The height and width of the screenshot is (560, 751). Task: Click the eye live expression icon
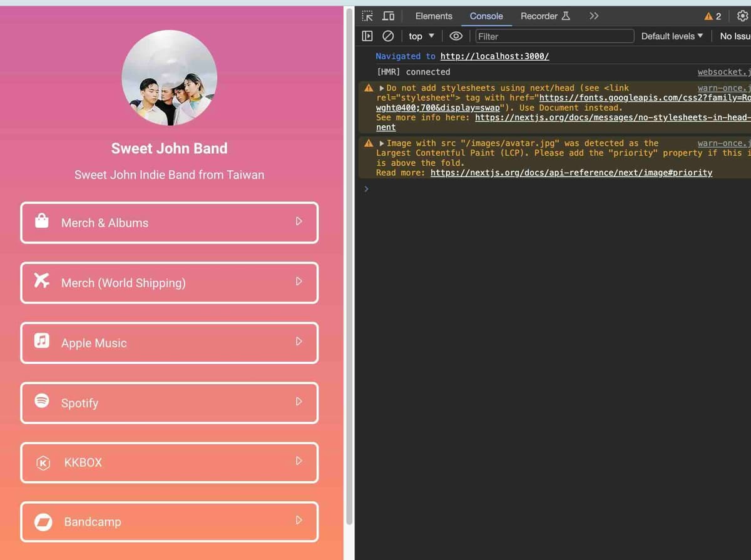click(456, 36)
